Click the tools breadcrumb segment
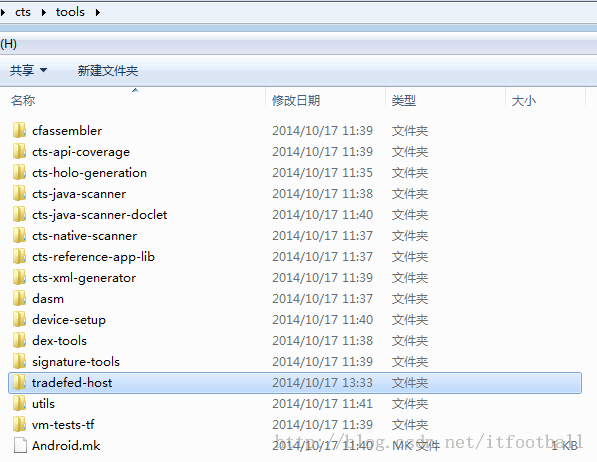The image size is (597, 462). [x=70, y=12]
